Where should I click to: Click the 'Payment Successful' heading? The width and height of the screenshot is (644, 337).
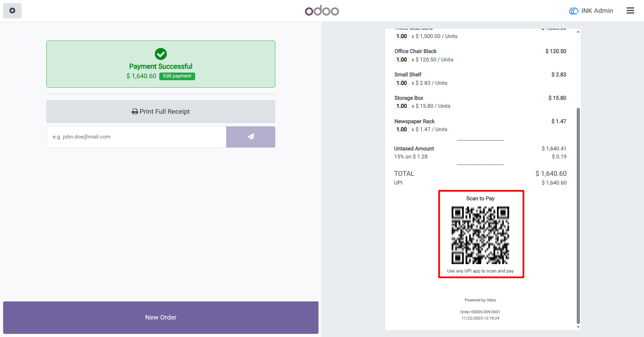[161, 66]
